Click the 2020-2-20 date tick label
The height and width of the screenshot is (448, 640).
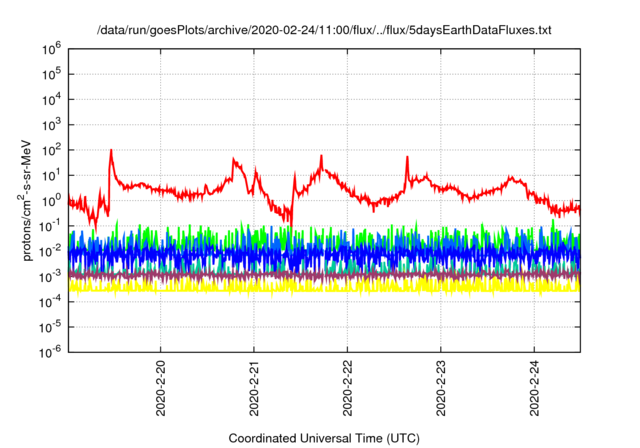coord(160,388)
